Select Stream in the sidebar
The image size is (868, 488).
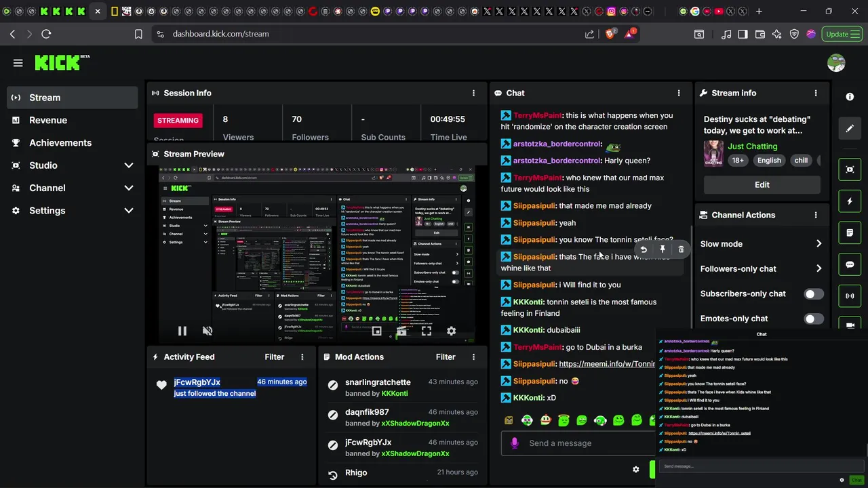click(73, 98)
